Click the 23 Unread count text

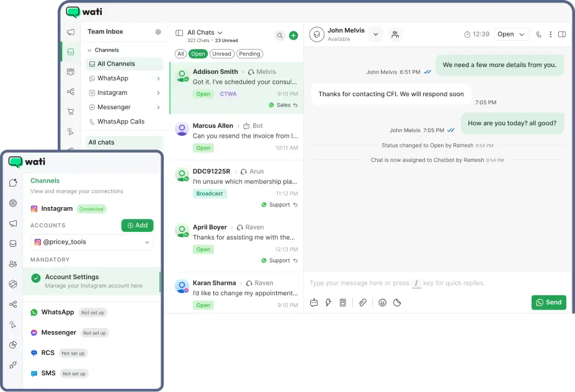(226, 41)
